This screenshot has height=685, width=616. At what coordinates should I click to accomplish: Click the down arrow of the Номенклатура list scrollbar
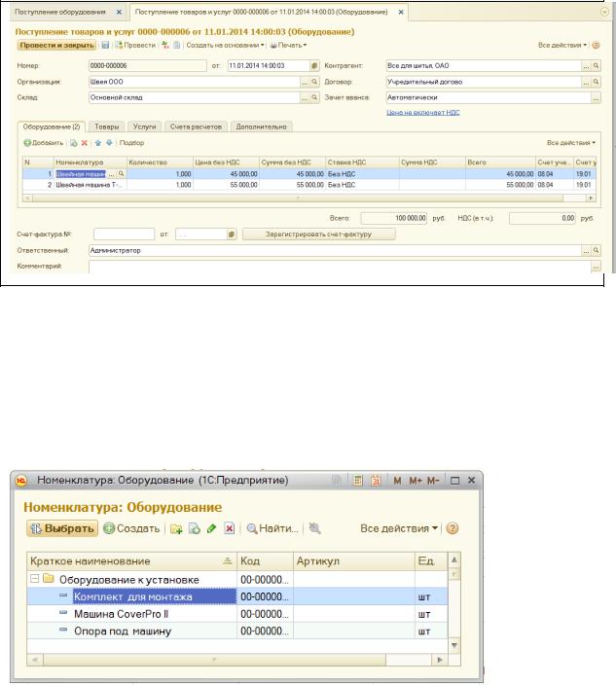pos(454,645)
